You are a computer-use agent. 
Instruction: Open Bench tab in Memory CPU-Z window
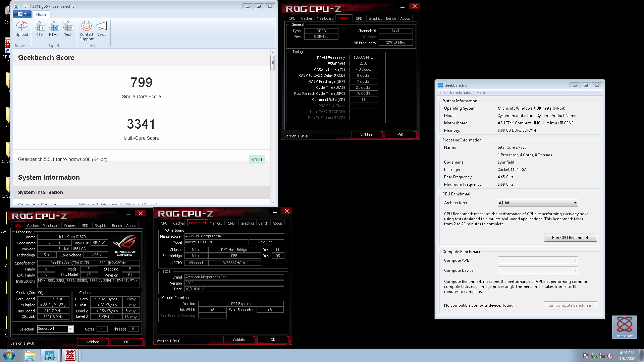click(391, 18)
